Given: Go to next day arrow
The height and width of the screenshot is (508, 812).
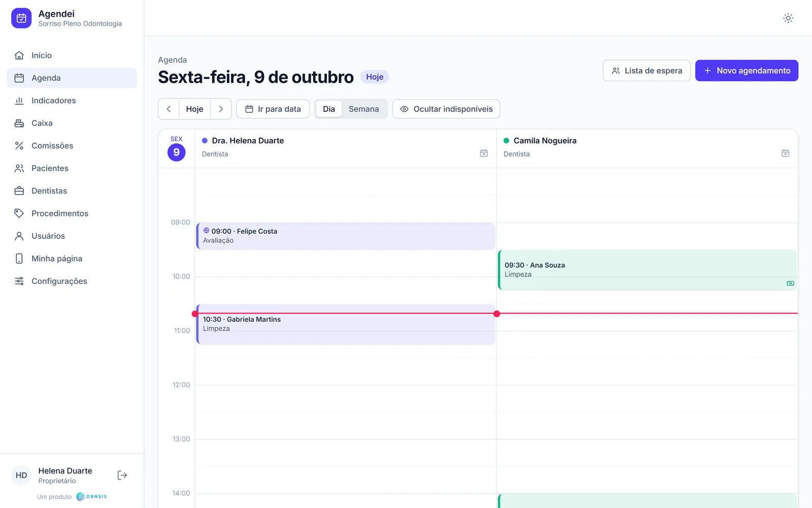Looking at the screenshot, I should (x=221, y=109).
